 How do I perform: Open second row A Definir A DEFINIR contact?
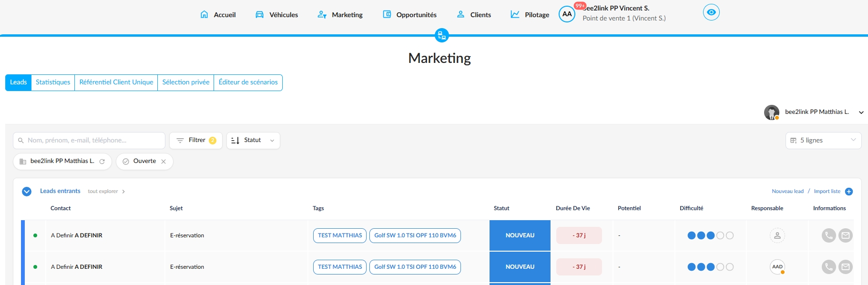(x=77, y=267)
